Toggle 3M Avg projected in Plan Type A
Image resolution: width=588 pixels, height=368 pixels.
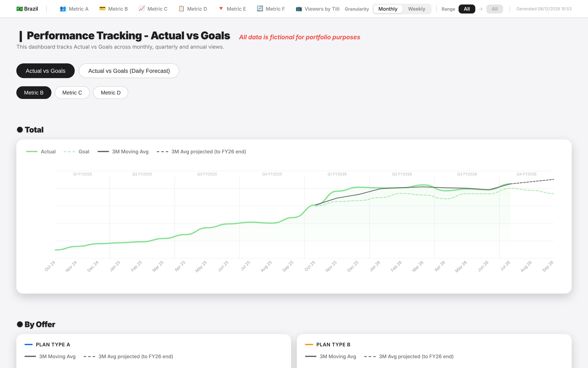(x=128, y=356)
